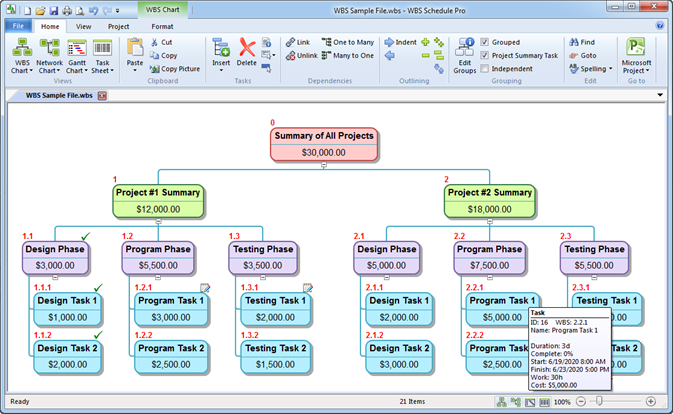Toggle the Grouped checkbox
Viewport: 673px width, 414px height.
click(485, 42)
